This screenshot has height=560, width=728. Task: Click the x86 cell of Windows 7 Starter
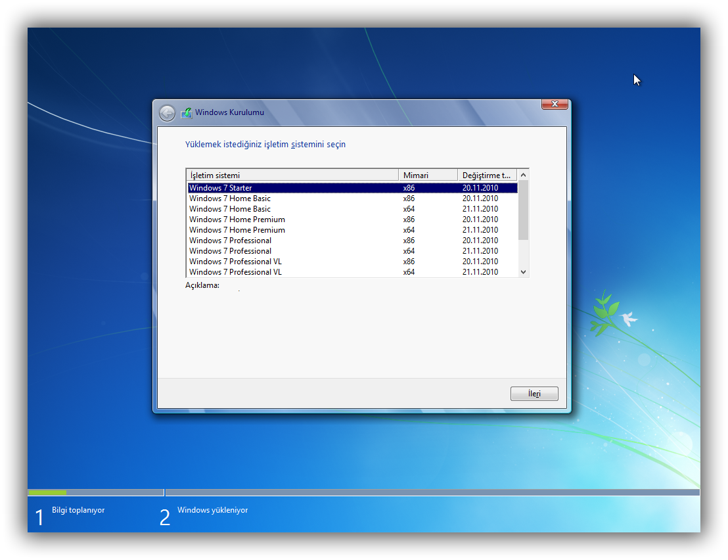(409, 187)
